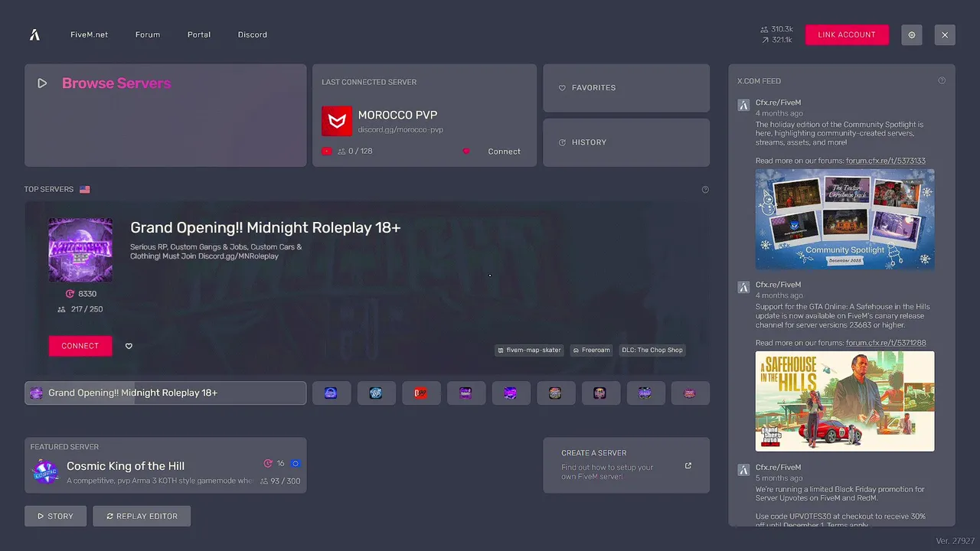Select the Grand Opening!! Midnight Roleplay carousel item
Viewport: 980px width, 551px height.
tap(165, 393)
